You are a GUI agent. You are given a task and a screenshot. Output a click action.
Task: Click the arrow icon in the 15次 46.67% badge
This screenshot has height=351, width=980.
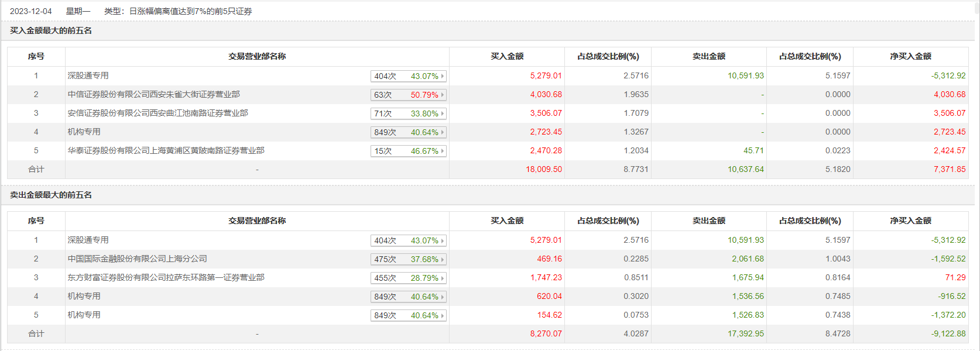click(443, 151)
